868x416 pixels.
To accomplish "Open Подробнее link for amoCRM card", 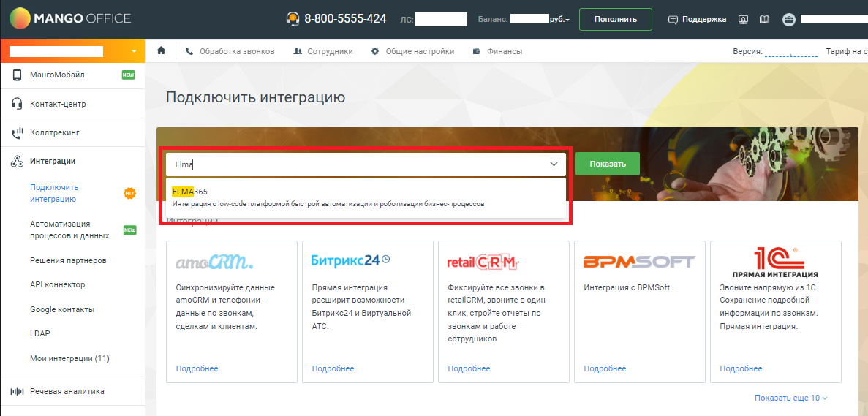I will pyautogui.click(x=197, y=368).
